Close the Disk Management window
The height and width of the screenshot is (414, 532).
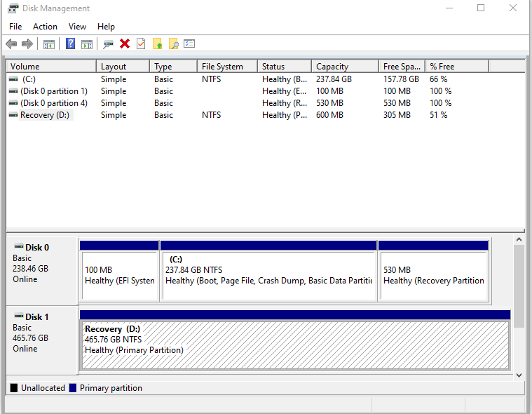(x=512, y=8)
